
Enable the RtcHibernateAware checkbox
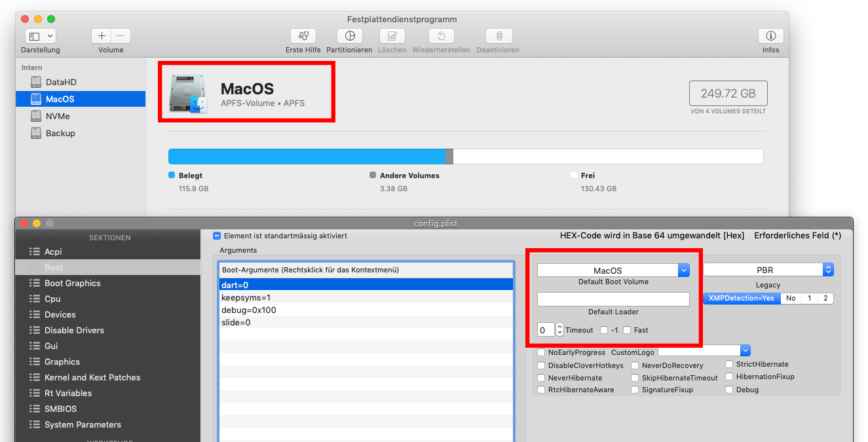click(x=541, y=390)
